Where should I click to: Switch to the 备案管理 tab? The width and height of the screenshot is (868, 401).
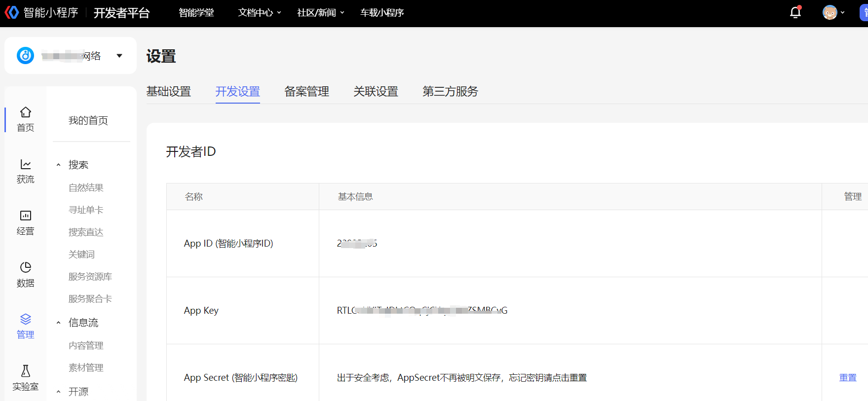coord(306,91)
